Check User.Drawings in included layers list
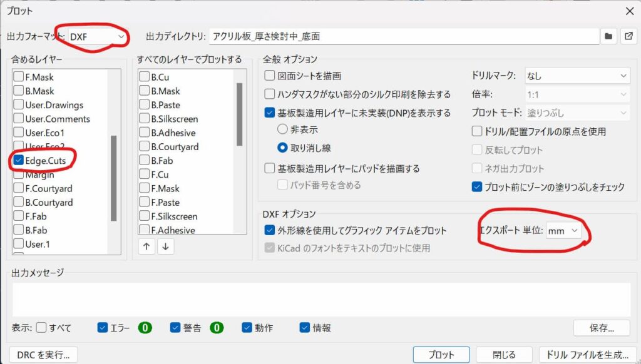 19,105
